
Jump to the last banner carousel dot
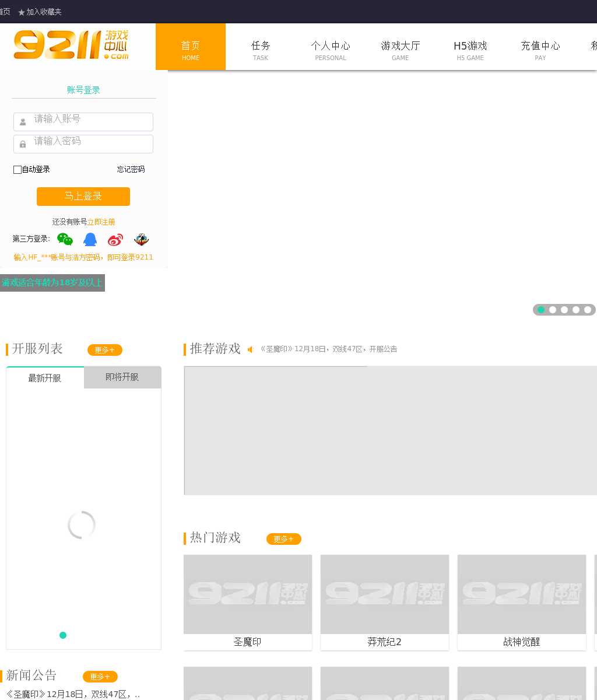[x=588, y=310]
